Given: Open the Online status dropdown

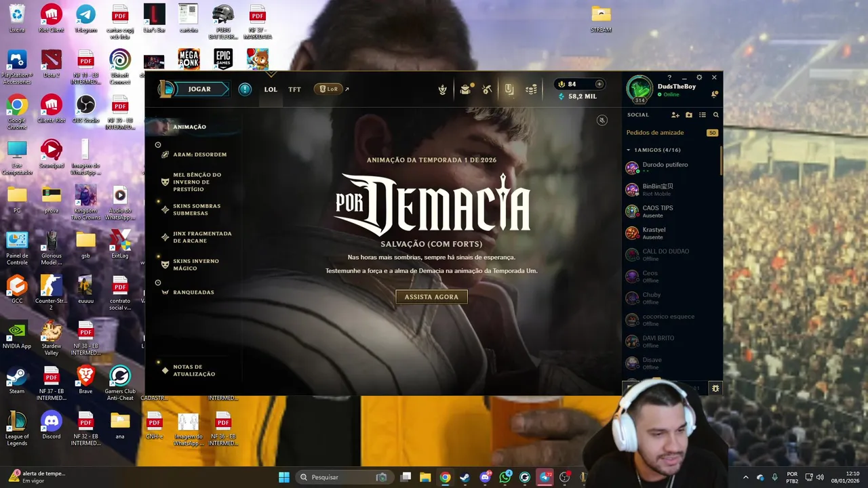Looking at the screenshot, I should 668,94.
